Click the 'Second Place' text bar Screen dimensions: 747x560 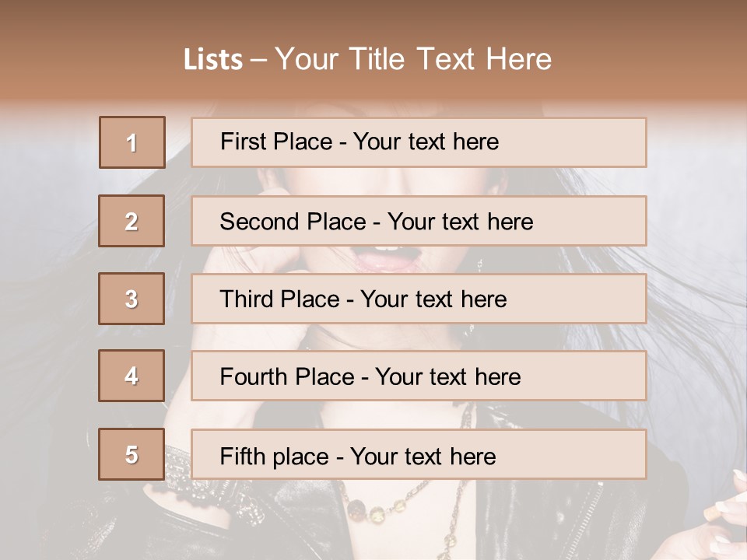click(x=419, y=221)
